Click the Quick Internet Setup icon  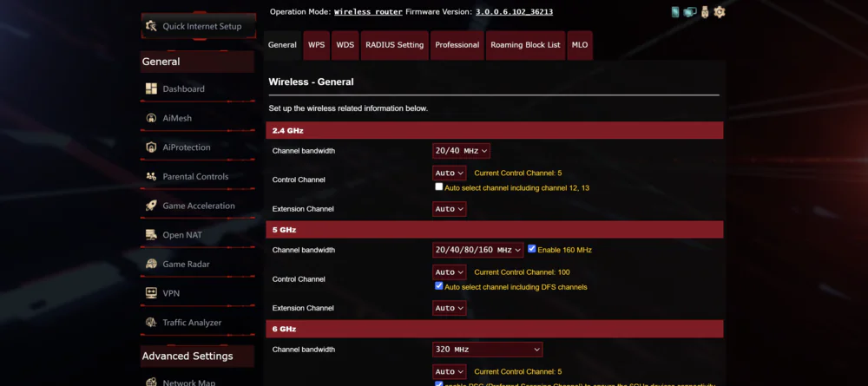pos(151,26)
